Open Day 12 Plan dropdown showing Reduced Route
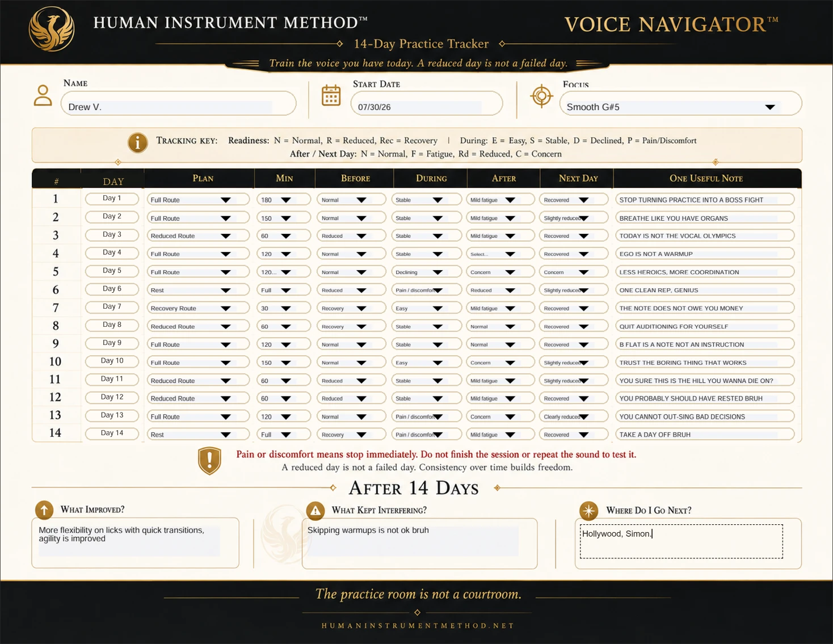Image resolution: width=833 pixels, height=644 pixels. click(x=197, y=398)
